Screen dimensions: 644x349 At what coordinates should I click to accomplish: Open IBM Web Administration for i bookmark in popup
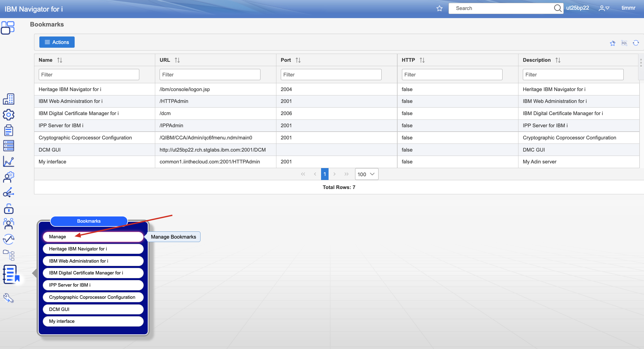(93, 261)
